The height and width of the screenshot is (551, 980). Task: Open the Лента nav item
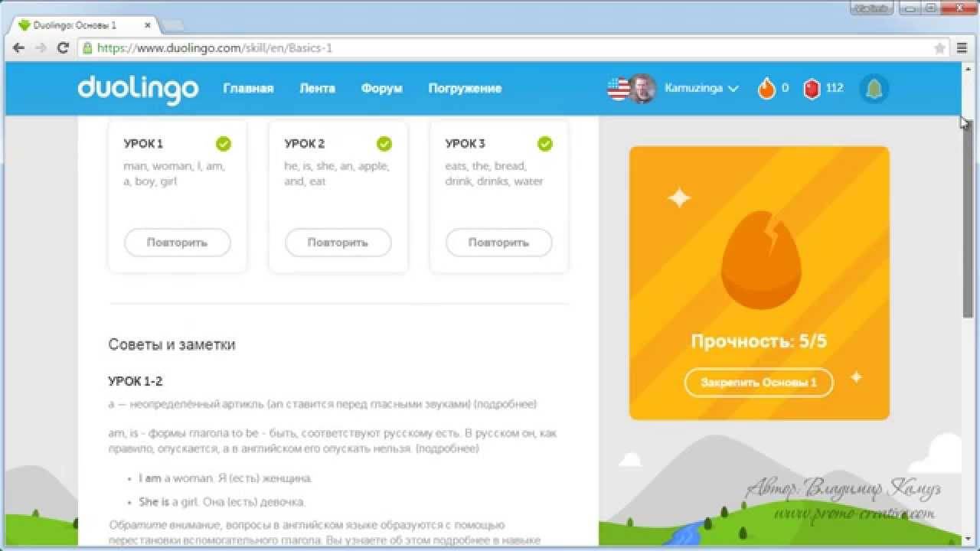[x=317, y=89]
